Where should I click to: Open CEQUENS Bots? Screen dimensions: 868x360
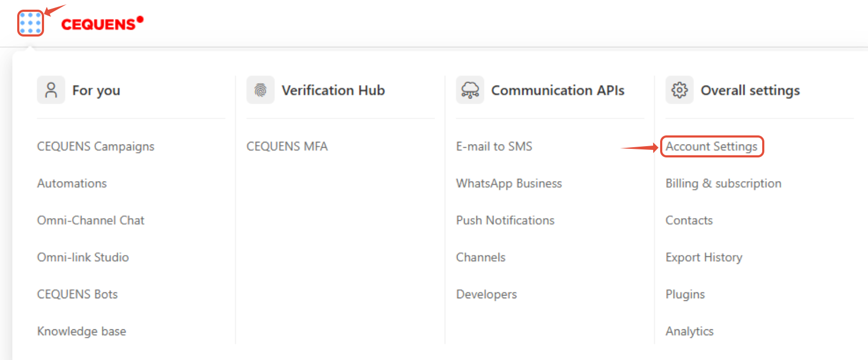coord(77,294)
